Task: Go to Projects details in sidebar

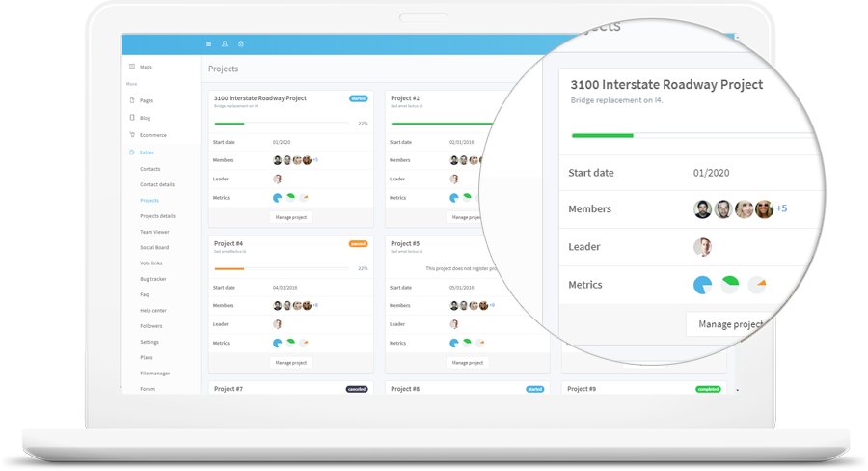Action: point(158,216)
